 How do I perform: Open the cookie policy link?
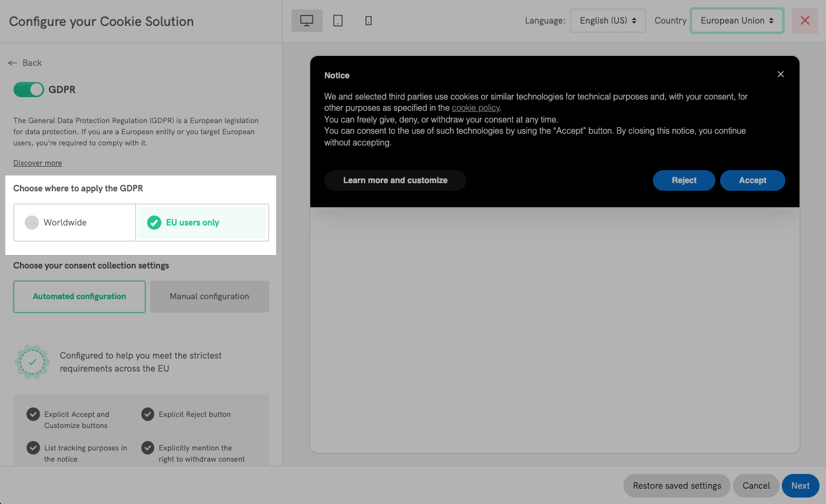point(476,108)
